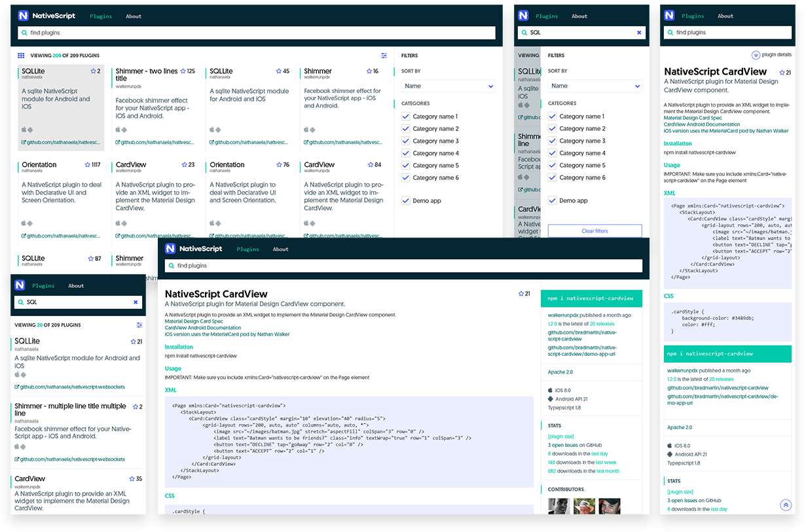806x532 pixels.
Task: Click the Clear filters button
Action: tap(595, 231)
